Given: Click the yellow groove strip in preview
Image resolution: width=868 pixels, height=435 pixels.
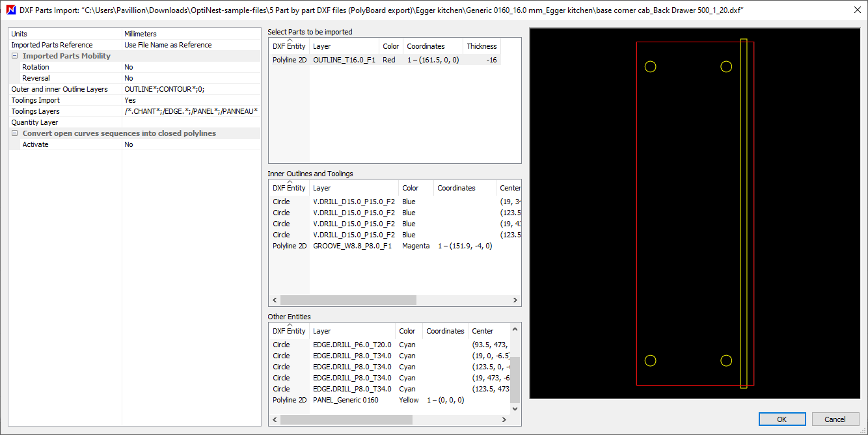Looking at the screenshot, I should pyautogui.click(x=744, y=213).
